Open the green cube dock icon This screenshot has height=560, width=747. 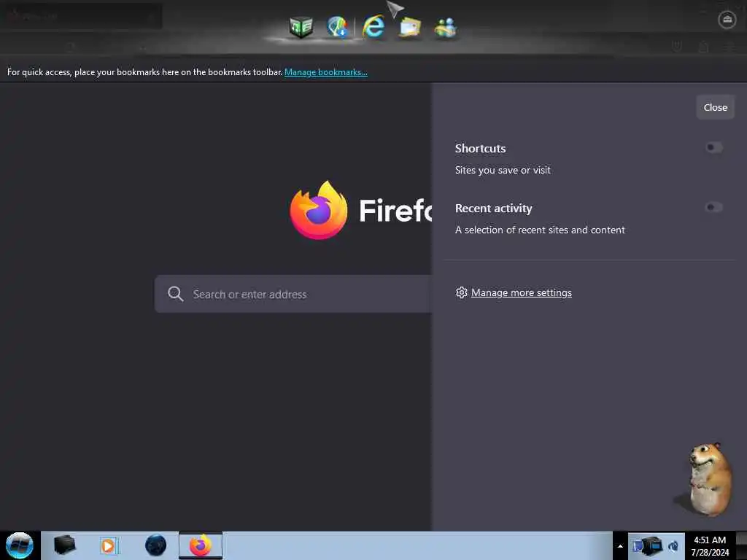point(301,27)
